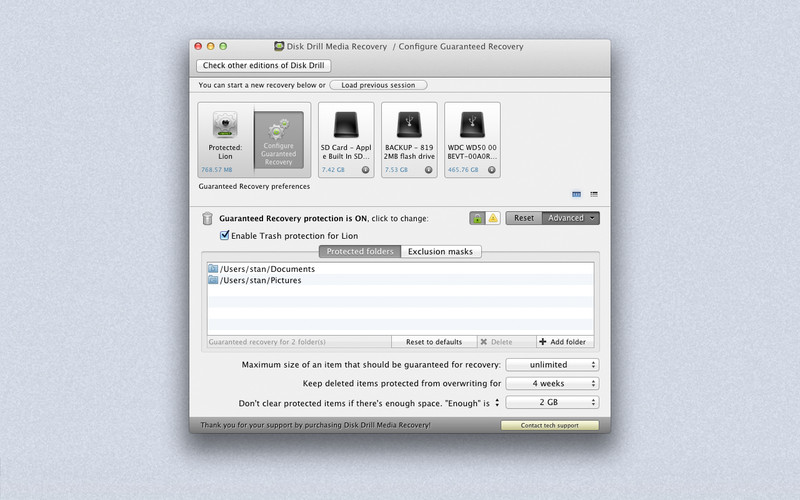Switch to icon grid view

577,194
